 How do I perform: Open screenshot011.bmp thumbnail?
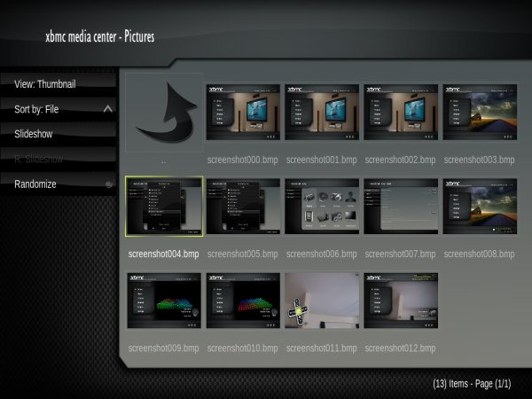pos(322,301)
